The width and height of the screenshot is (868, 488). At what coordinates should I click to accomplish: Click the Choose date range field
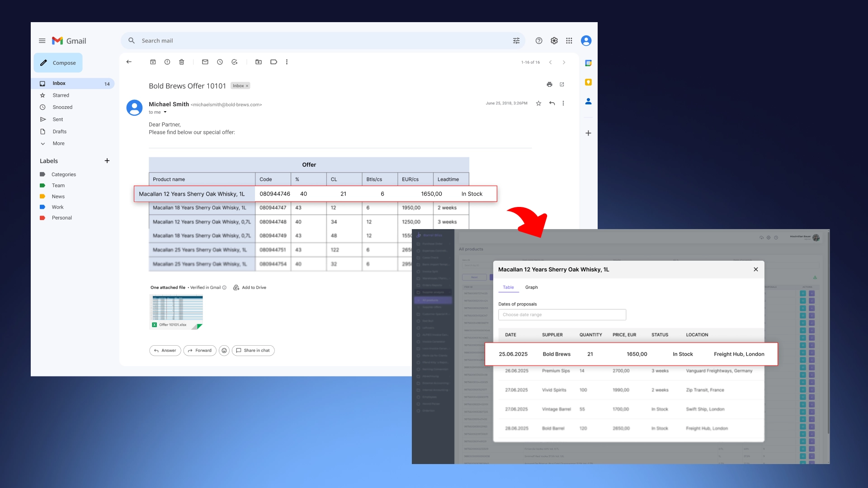pos(562,315)
